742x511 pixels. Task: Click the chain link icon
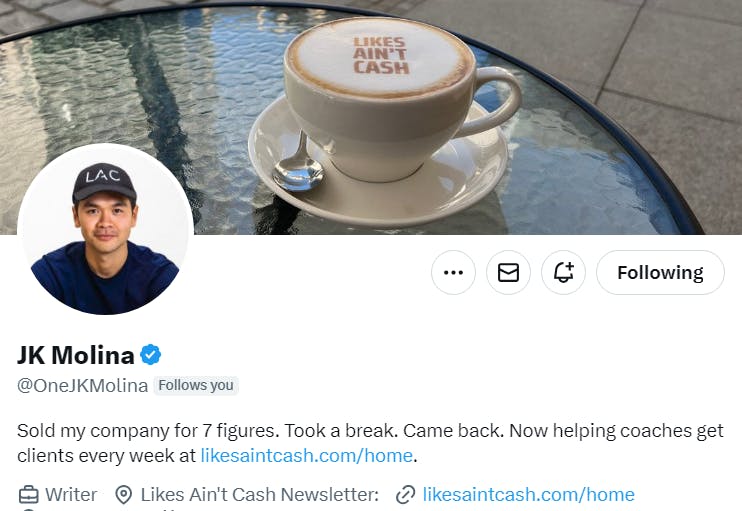click(406, 495)
